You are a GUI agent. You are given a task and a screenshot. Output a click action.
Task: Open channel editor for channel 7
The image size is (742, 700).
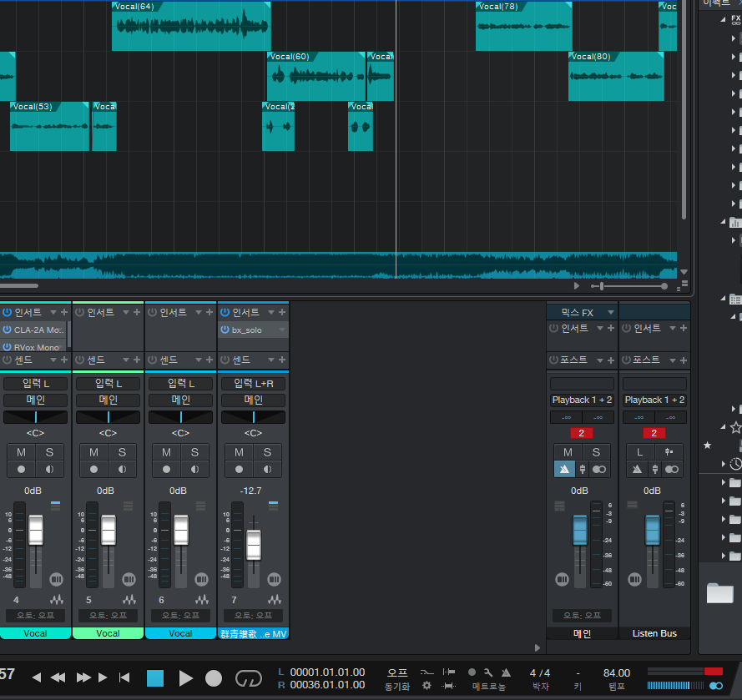274,579
